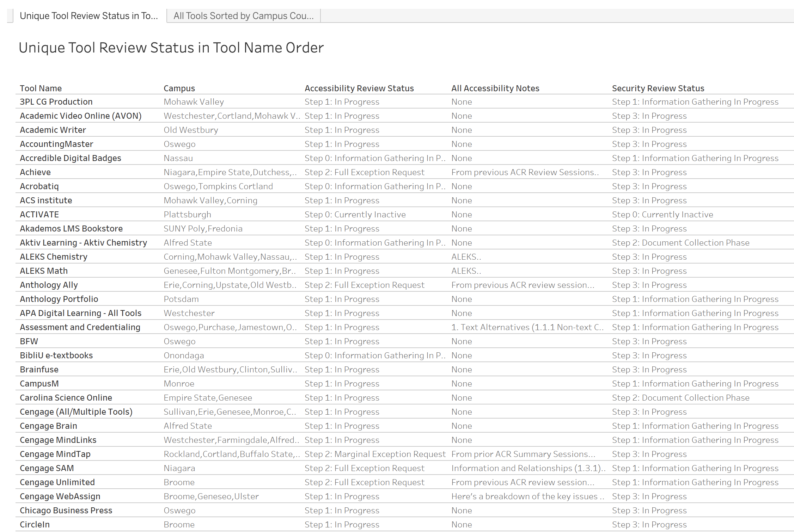The width and height of the screenshot is (794, 532).
Task: Select the ALEKS Math tool name
Action: (x=44, y=271)
